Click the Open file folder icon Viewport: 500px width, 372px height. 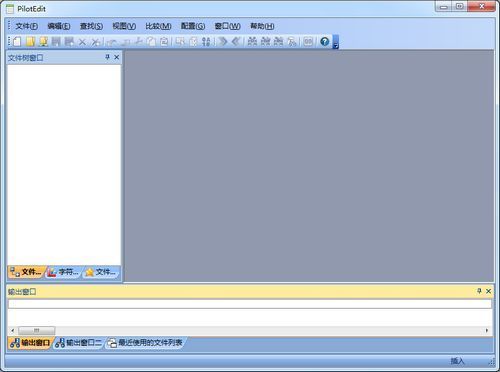point(30,42)
